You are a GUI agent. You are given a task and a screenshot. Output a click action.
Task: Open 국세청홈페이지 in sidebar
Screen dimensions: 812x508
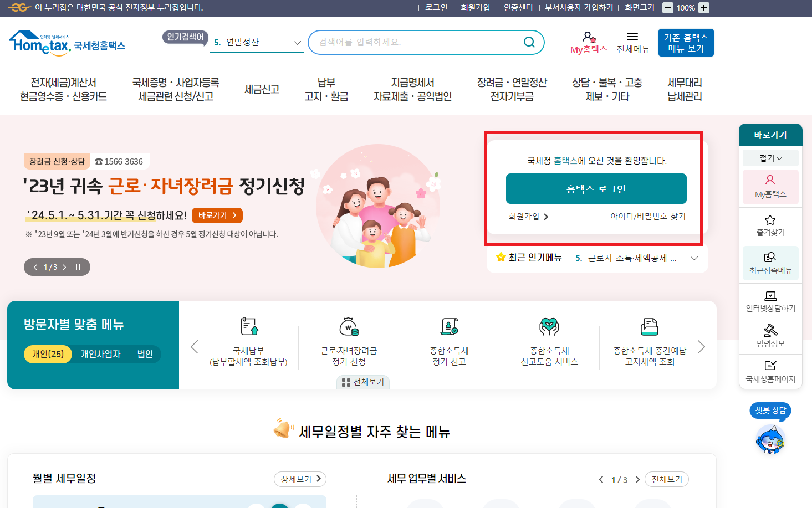(770, 372)
